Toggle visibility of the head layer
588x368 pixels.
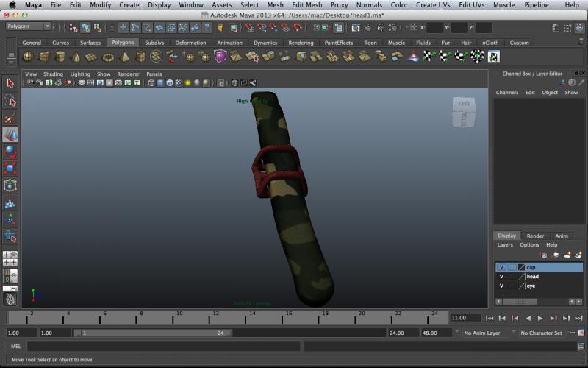[x=501, y=276]
